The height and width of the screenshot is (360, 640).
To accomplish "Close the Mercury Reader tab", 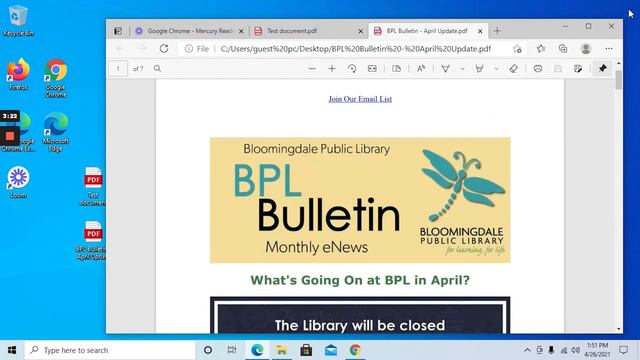I will (241, 31).
